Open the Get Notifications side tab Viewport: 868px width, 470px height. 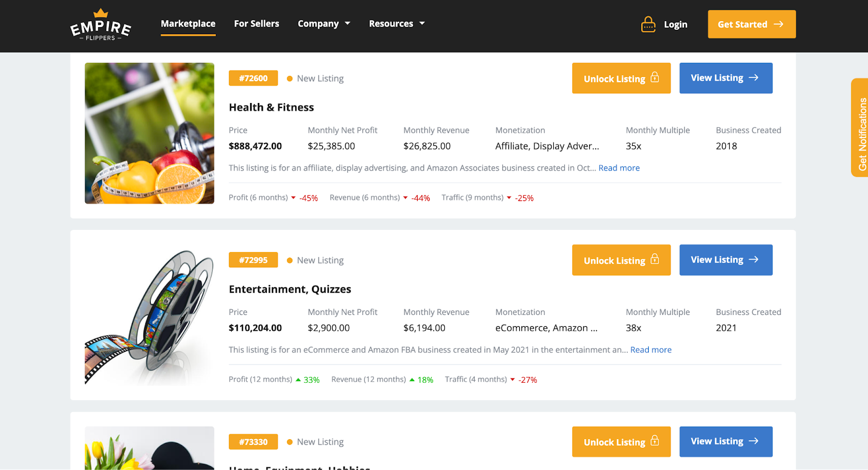click(861, 128)
